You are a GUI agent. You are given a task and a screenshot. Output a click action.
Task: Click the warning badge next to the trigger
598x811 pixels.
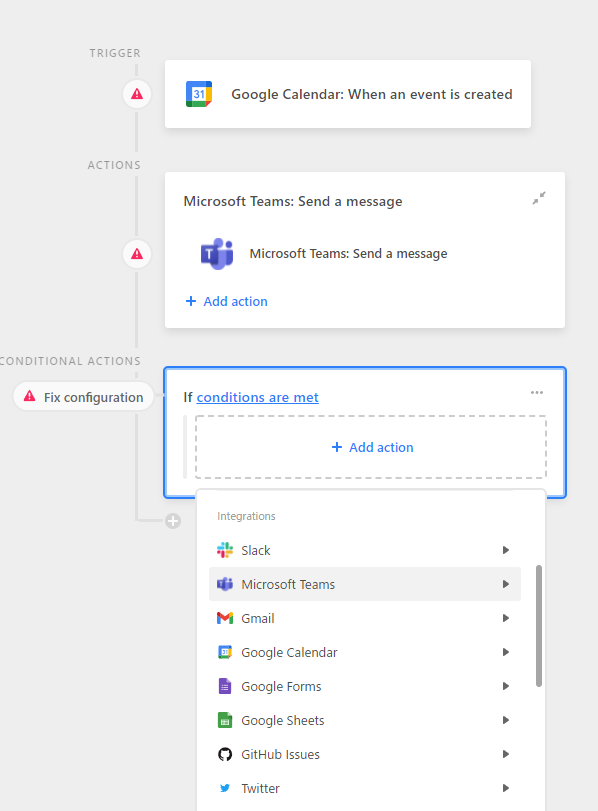point(136,94)
